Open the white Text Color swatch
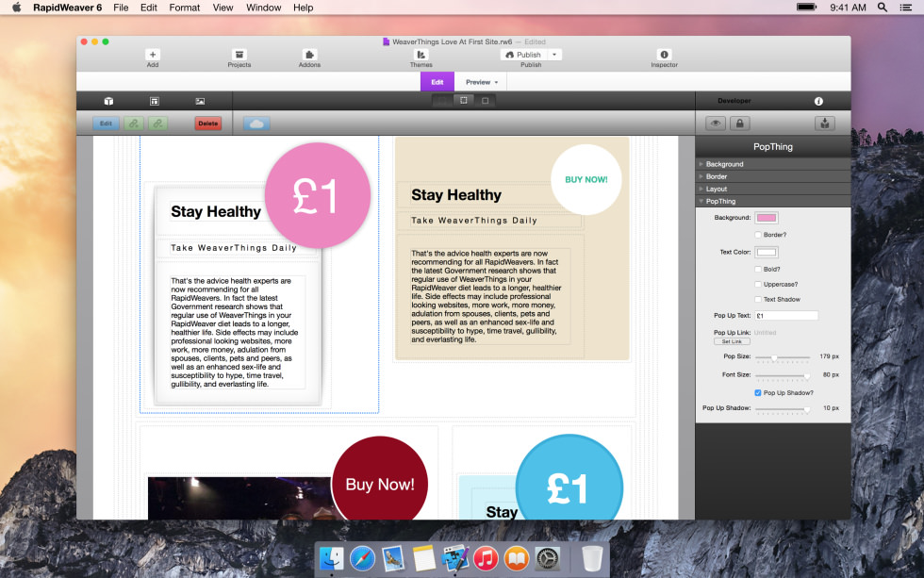Image resolution: width=924 pixels, height=578 pixels. [x=767, y=252]
